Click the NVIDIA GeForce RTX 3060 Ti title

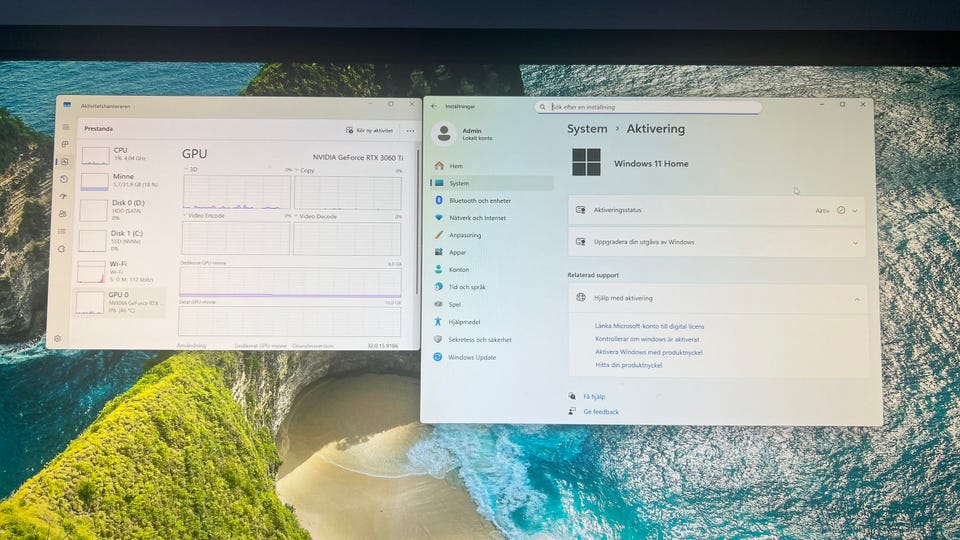[x=358, y=157]
